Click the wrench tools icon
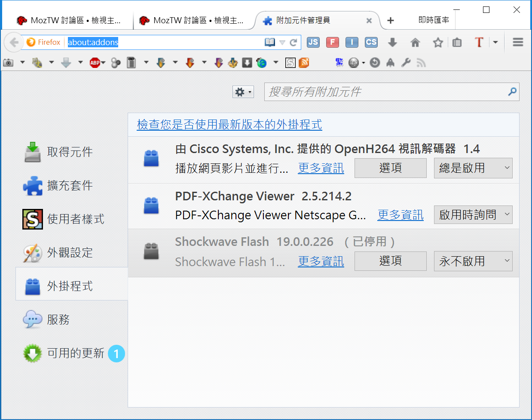 406,63
